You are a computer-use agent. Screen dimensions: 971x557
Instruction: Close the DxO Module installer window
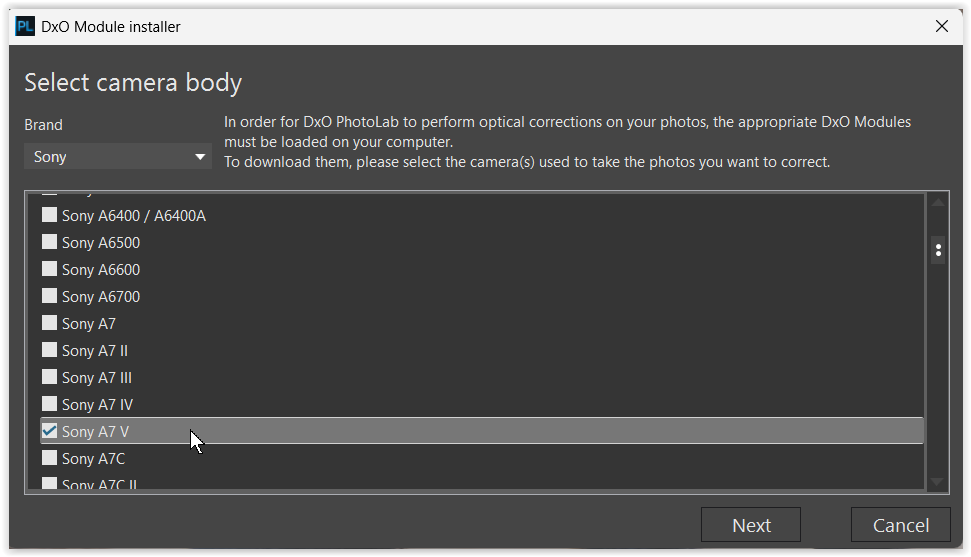pyautogui.click(x=941, y=27)
